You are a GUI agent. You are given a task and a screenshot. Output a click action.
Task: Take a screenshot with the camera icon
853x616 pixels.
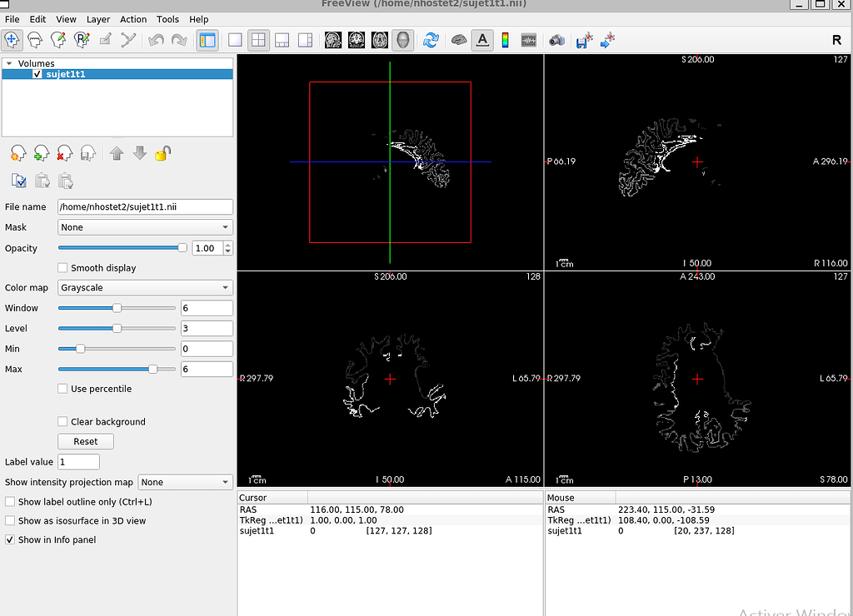[556, 39]
